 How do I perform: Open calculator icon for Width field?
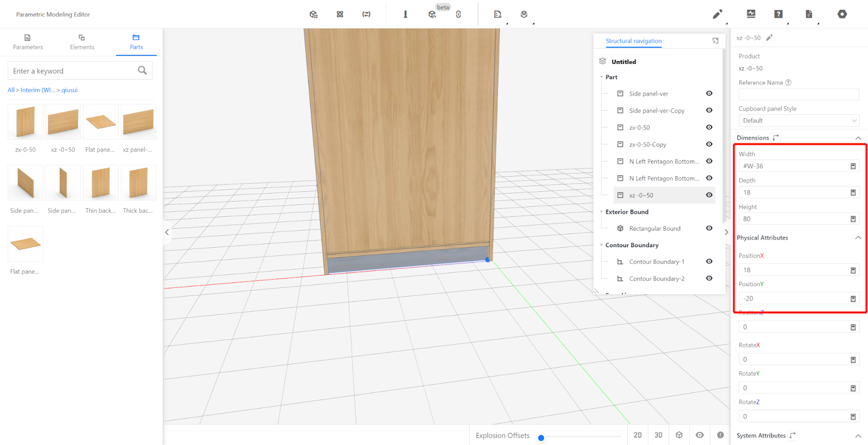coord(853,166)
